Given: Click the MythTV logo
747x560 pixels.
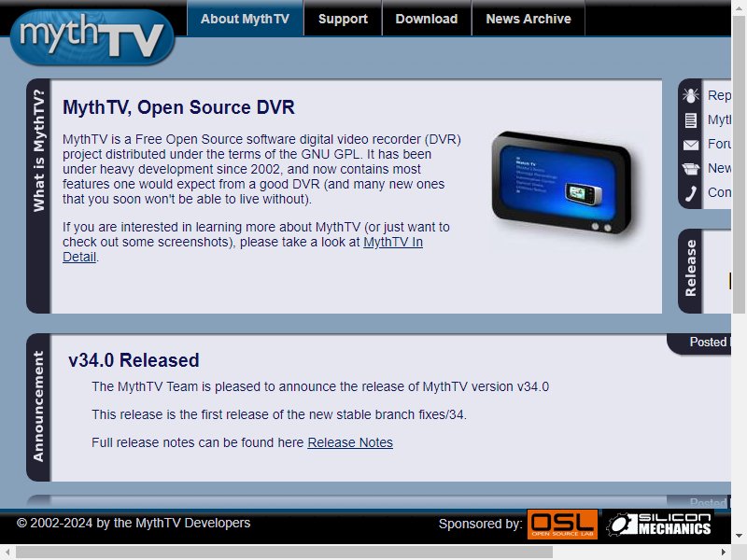Looking at the screenshot, I should 92,37.
